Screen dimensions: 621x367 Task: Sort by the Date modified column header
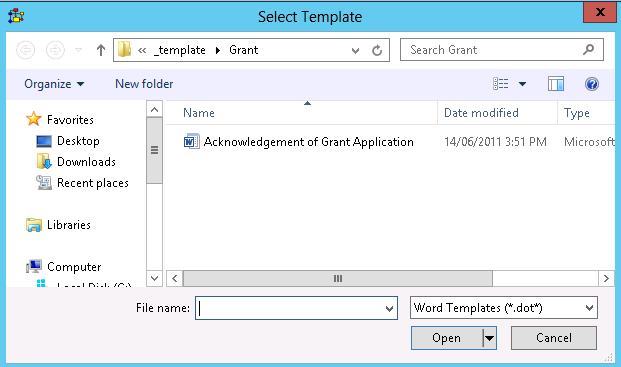(481, 113)
